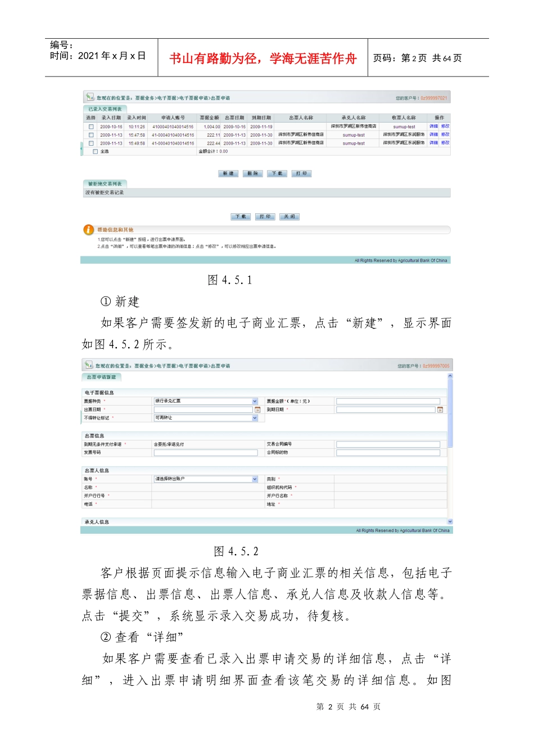The width and height of the screenshot is (534, 756).
Task: Click customer number 0z999997005
Action: pyautogui.click(x=436, y=366)
